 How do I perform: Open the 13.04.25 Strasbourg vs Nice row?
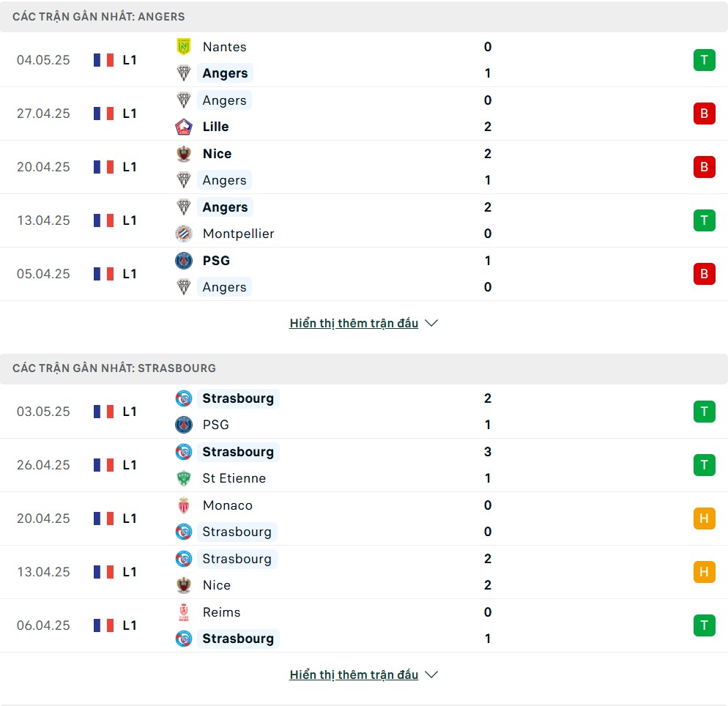[x=364, y=572]
